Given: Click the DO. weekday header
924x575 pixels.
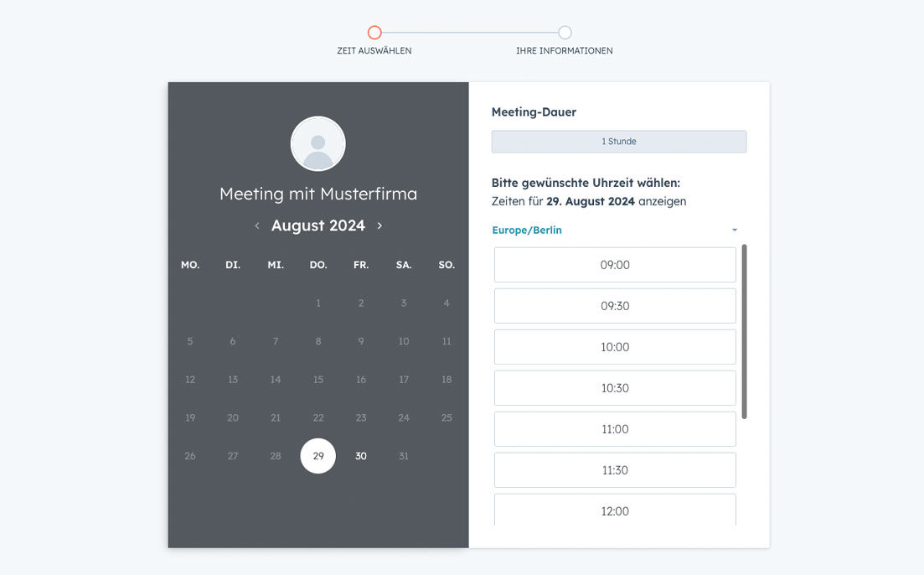Looking at the screenshot, I should tap(318, 265).
